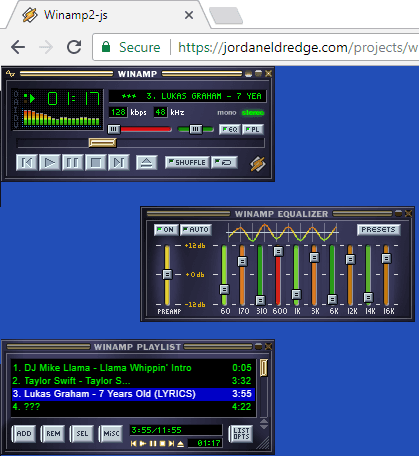Open the playlist REM menu

tap(53, 434)
